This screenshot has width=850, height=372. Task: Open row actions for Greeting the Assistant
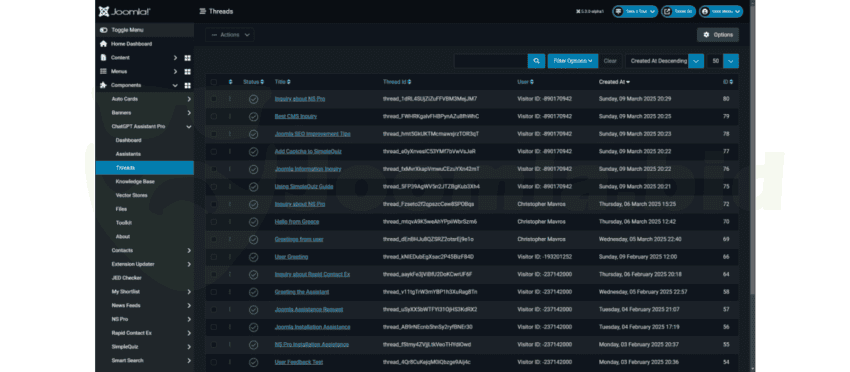click(230, 292)
